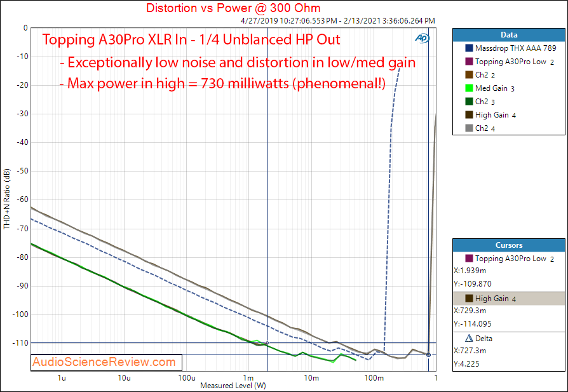Click the gray Ch2 4 swatch
568x392 pixels.
point(469,128)
